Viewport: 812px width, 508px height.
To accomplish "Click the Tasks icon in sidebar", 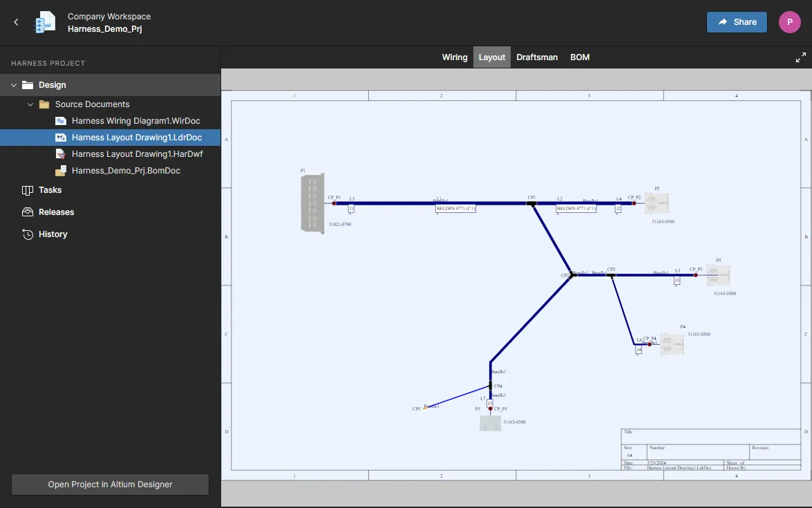I will coord(28,190).
